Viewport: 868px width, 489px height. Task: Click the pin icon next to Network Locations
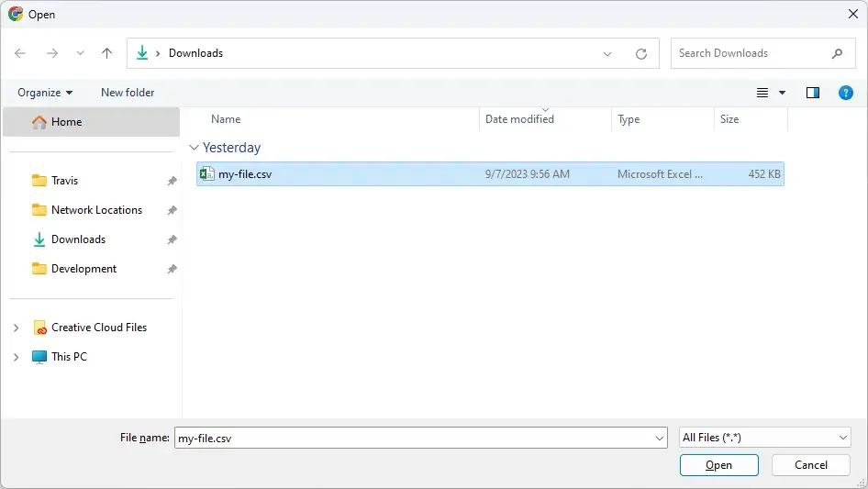172,210
